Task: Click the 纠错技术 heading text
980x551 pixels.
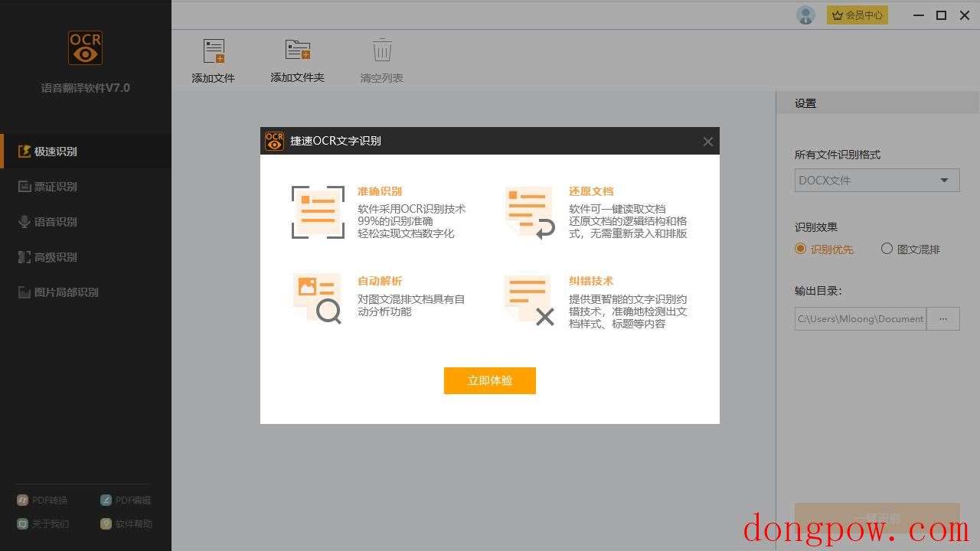Action: (x=591, y=281)
